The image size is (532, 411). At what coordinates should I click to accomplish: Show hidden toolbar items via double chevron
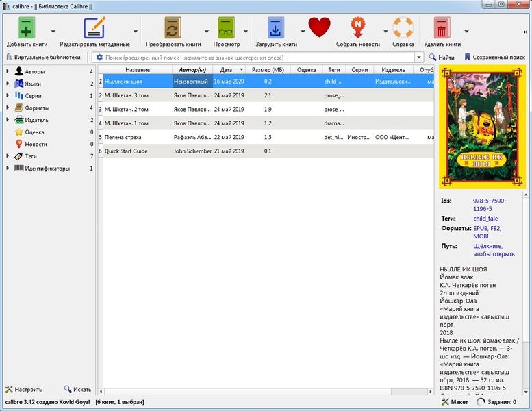pos(526,32)
